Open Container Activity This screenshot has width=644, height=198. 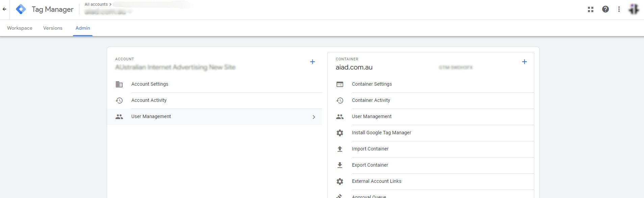click(431, 101)
